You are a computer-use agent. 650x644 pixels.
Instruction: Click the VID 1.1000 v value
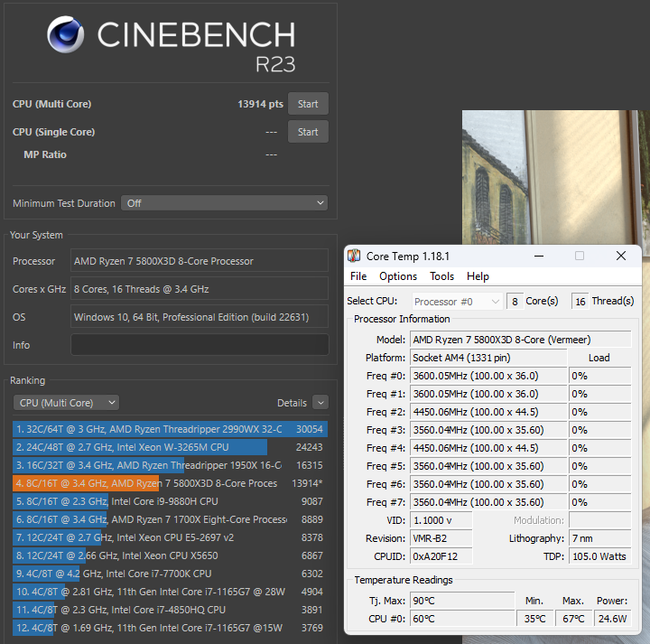441,520
